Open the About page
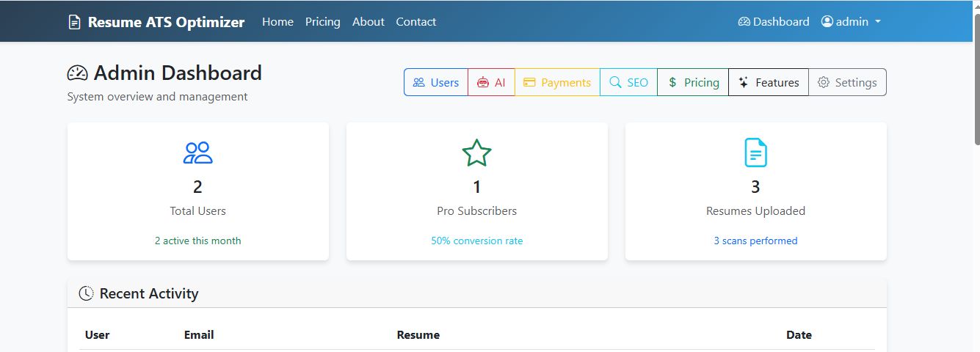The height and width of the screenshot is (352, 980). point(369,22)
